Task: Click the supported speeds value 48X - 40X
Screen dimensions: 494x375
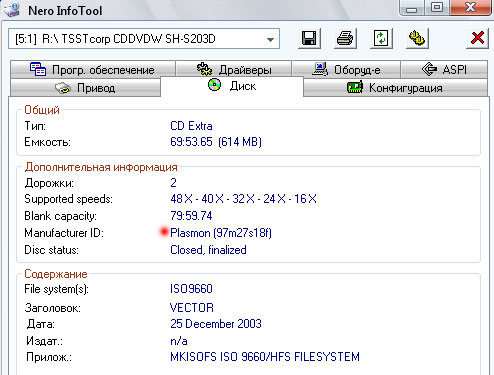Action: click(244, 199)
